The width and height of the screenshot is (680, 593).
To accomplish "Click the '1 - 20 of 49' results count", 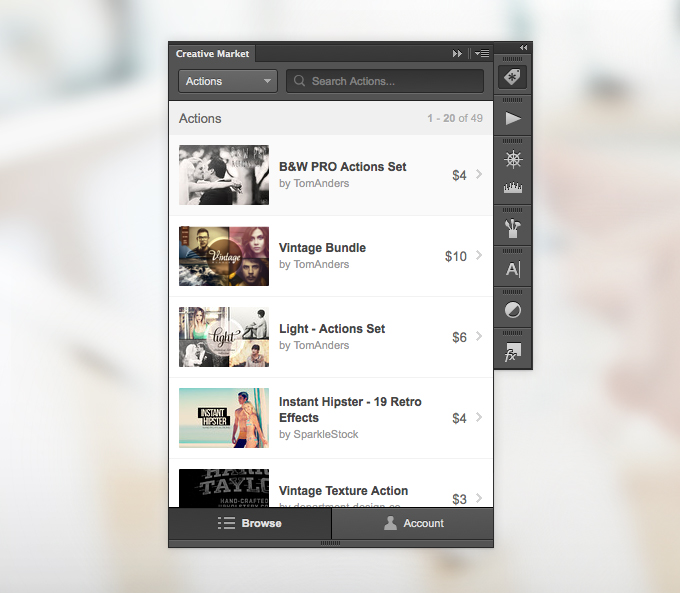I will click(455, 118).
